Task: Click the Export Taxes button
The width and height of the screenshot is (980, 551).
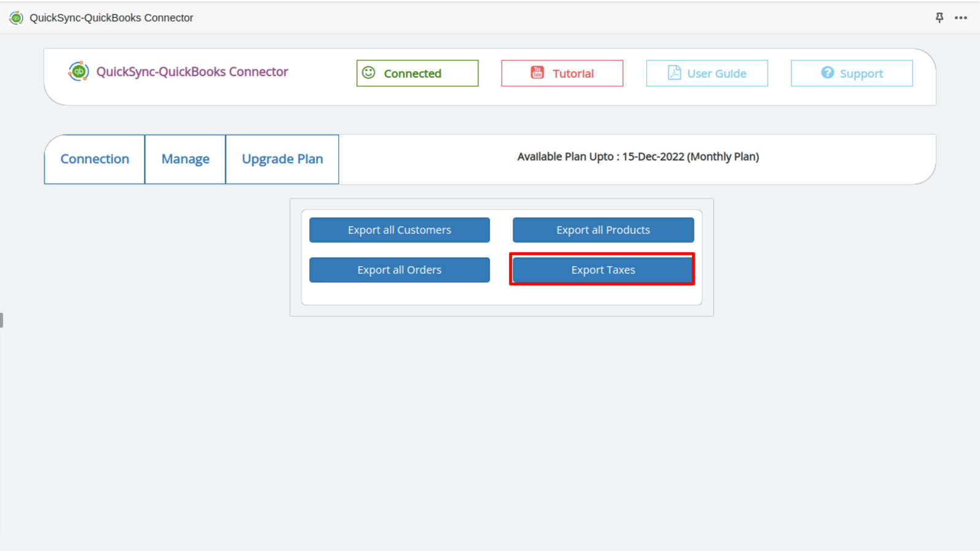Action: [603, 270]
